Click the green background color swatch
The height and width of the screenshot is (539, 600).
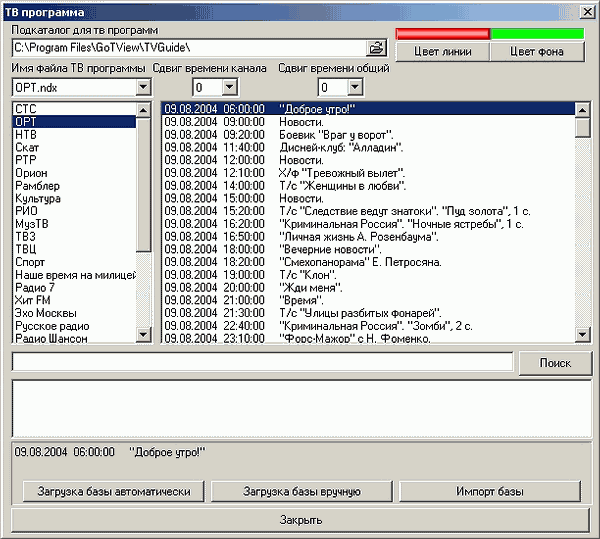tap(538, 33)
